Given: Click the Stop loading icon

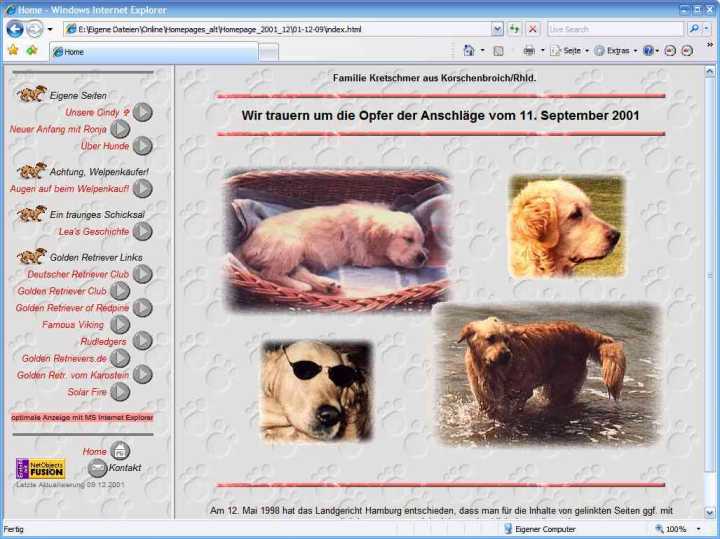Looking at the screenshot, I should tap(532, 29).
